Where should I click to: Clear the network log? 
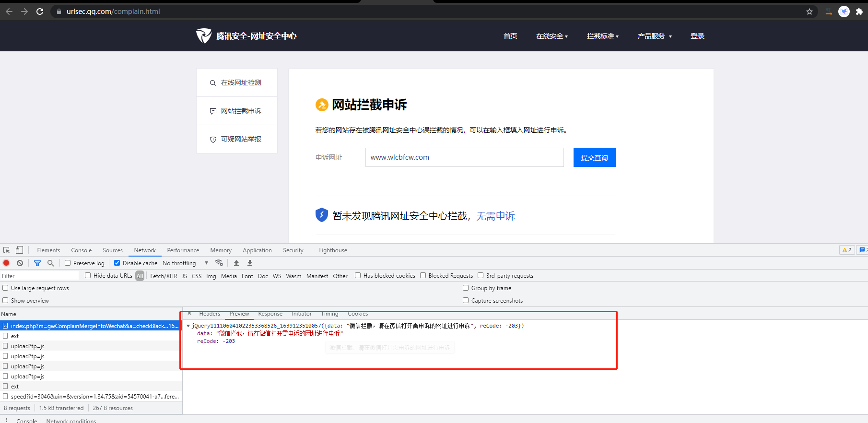click(x=20, y=263)
